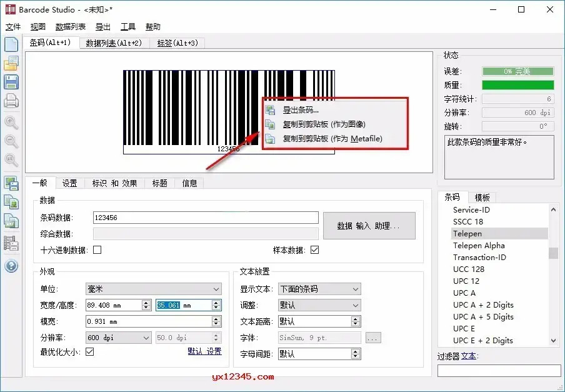
Task: Open 数据列表 menu in the menu bar
Action: point(71,27)
